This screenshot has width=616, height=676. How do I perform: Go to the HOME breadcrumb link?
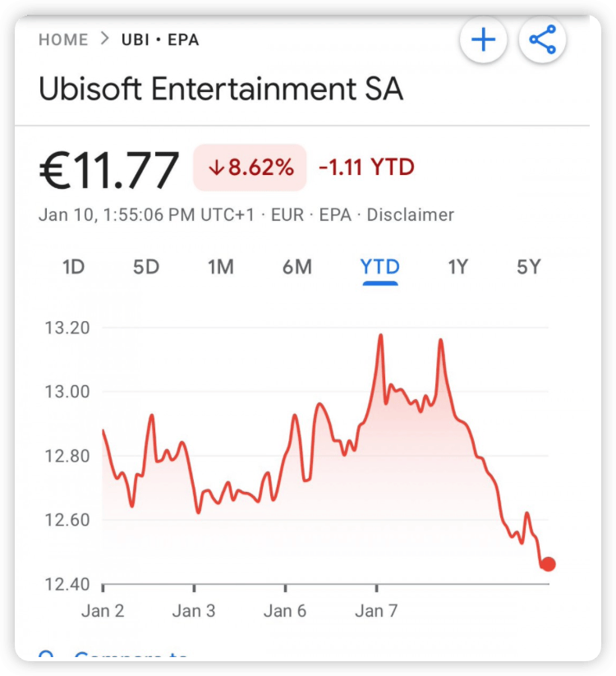click(63, 39)
